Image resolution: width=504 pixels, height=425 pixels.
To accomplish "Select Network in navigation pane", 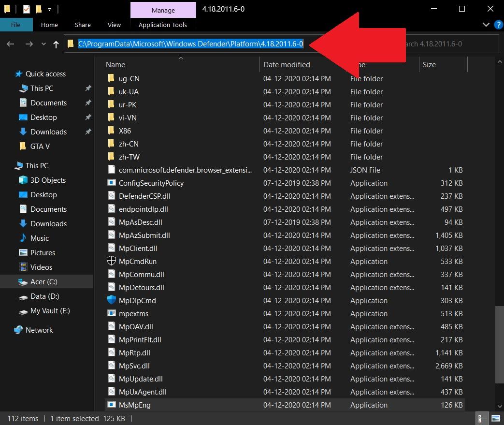I will point(39,330).
